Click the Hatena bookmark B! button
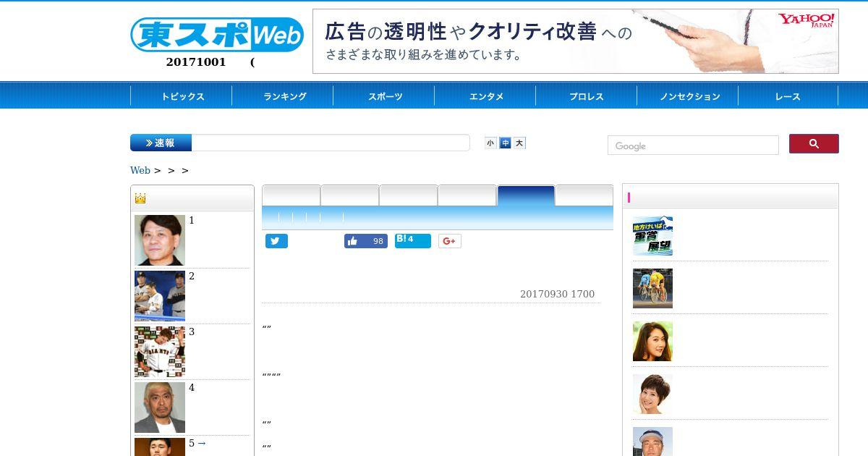Image resolution: width=868 pixels, height=456 pixels. 413,241
